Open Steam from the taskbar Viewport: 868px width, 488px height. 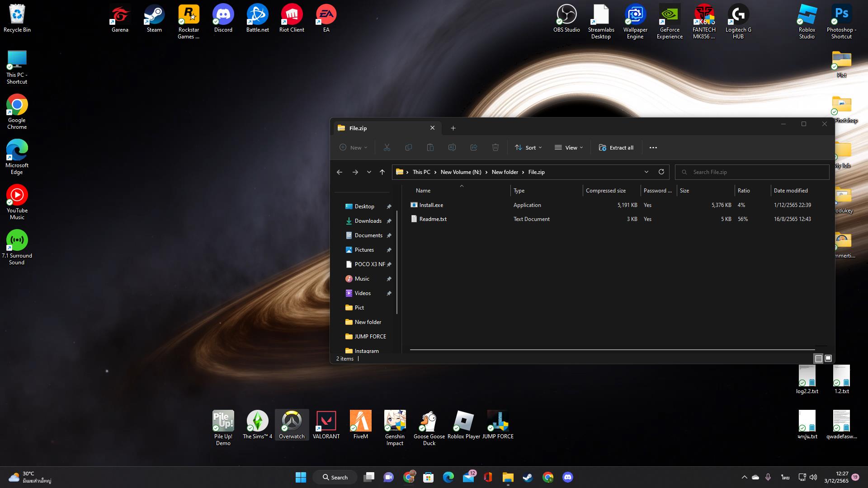tap(528, 477)
